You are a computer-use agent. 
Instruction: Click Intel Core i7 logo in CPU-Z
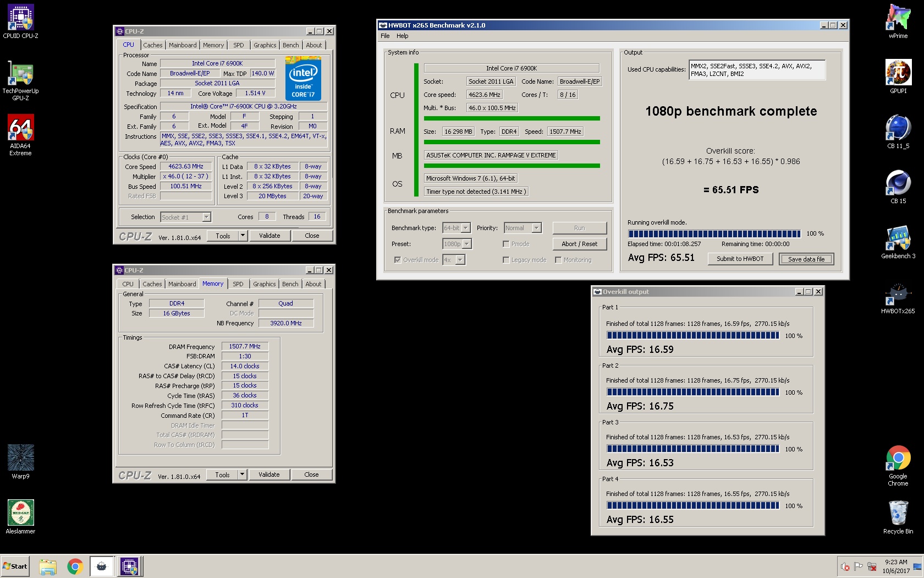303,79
